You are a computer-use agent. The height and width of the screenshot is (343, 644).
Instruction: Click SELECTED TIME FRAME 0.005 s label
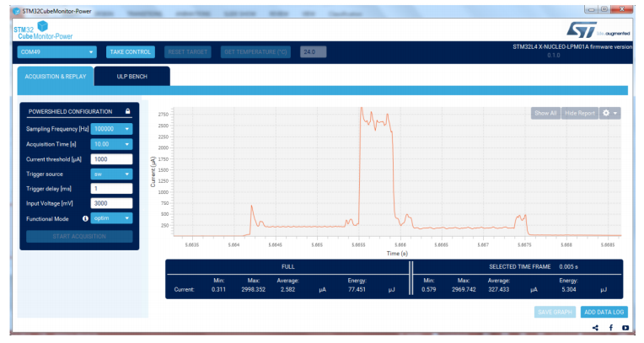(533, 266)
